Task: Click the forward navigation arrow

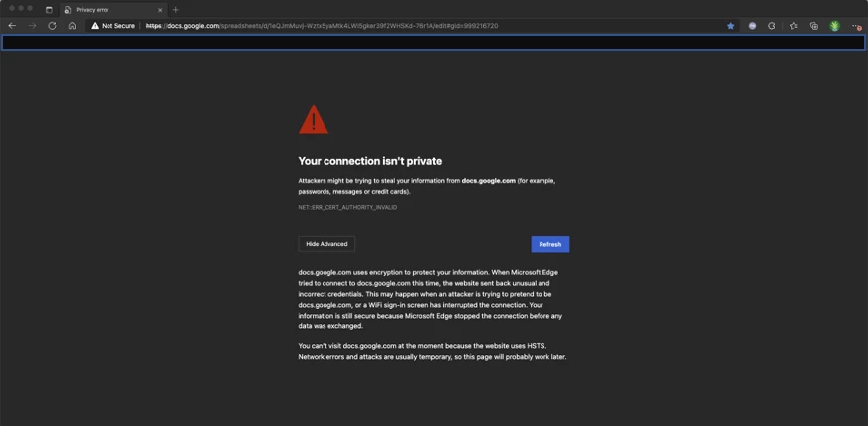Action: tap(32, 26)
